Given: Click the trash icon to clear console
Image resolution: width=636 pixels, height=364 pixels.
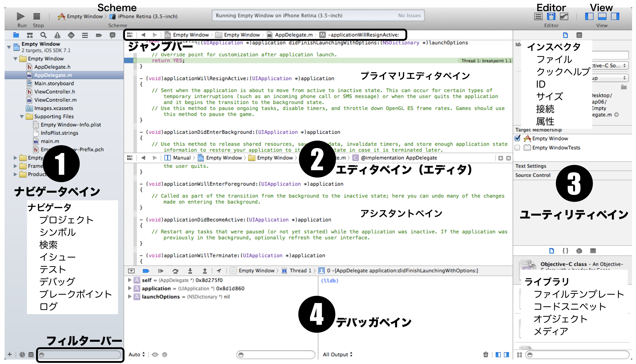Looking at the screenshot, I should tap(486, 355).
